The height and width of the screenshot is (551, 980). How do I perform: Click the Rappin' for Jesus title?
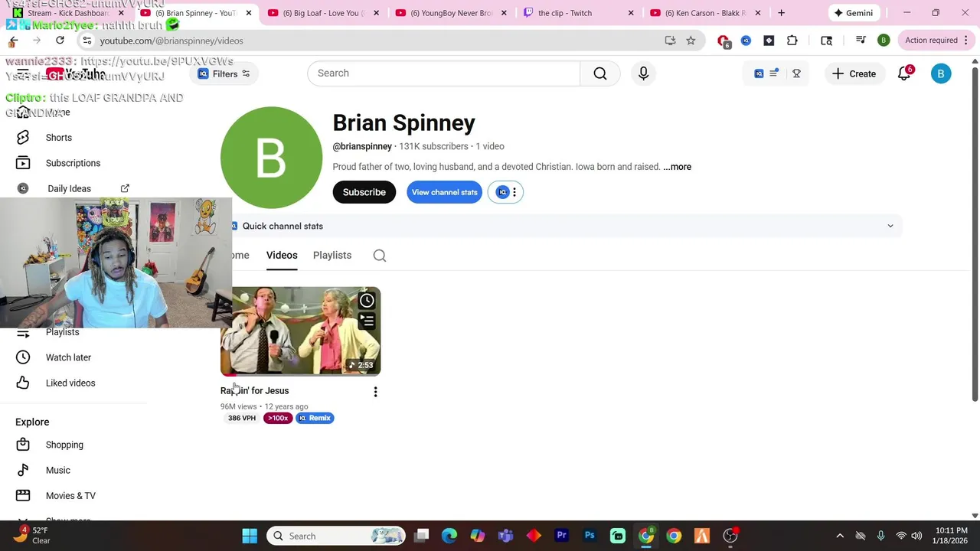coord(255,391)
